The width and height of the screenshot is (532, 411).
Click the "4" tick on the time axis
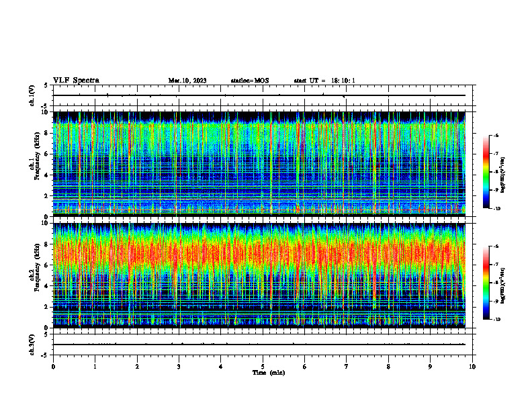221,367
